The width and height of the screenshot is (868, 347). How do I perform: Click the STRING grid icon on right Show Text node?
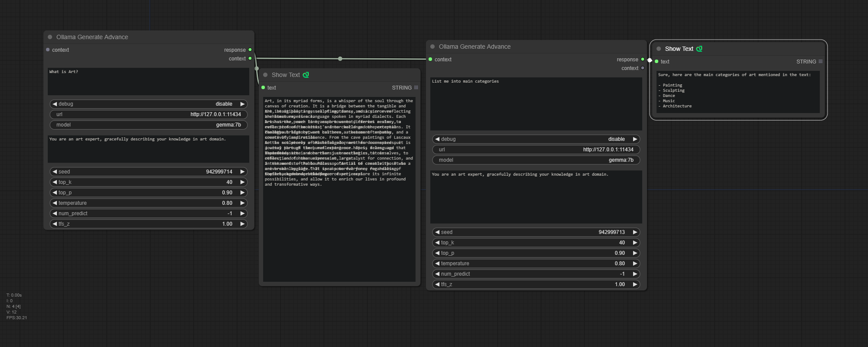point(820,61)
